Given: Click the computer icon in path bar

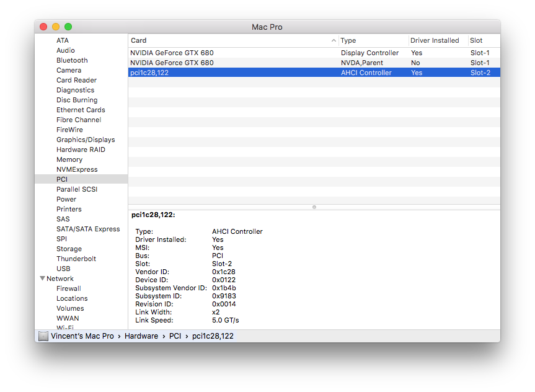Looking at the screenshot, I should [43, 336].
